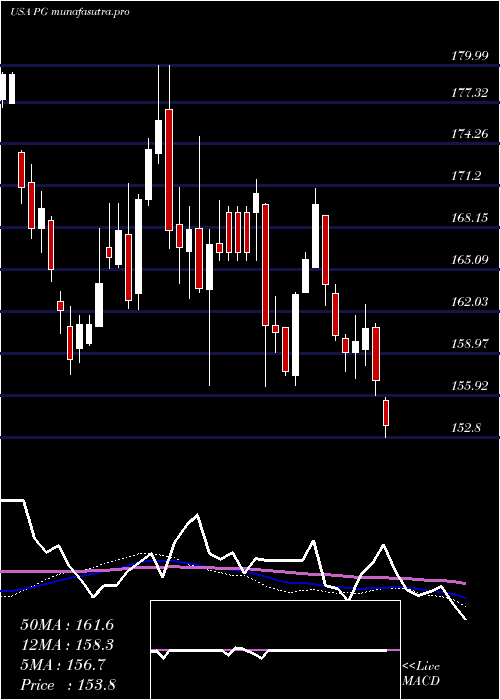Click the tall red candle body below the 177.32 line

[169, 170]
